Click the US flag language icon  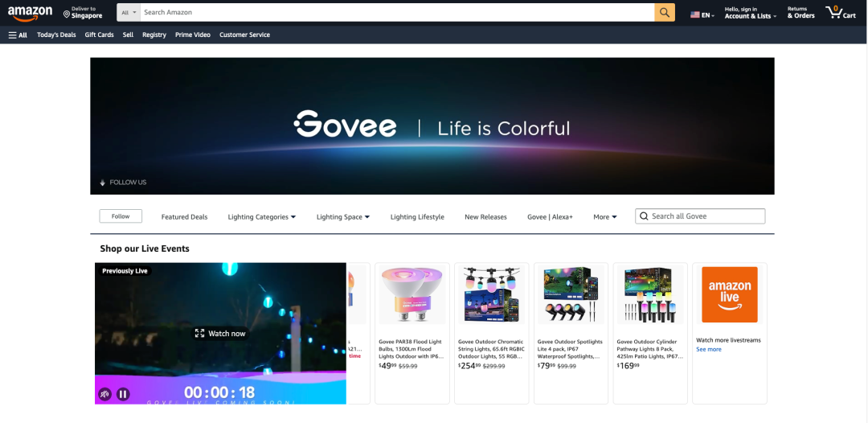click(x=694, y=15)
